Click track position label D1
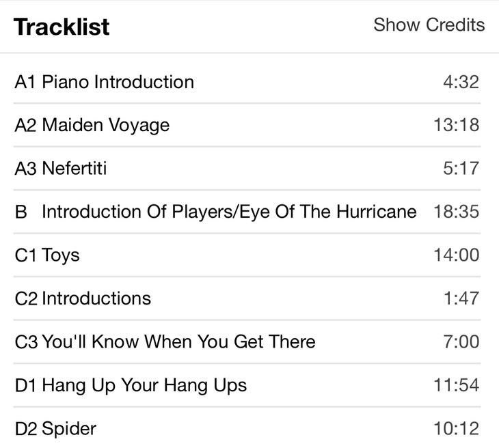 click(x=26, y=385)
